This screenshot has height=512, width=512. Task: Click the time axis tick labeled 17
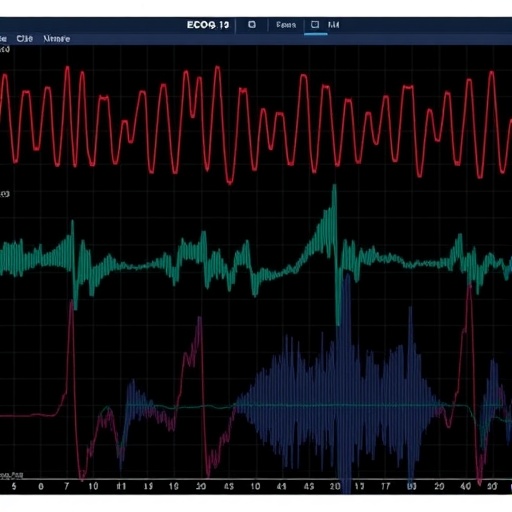386,486
